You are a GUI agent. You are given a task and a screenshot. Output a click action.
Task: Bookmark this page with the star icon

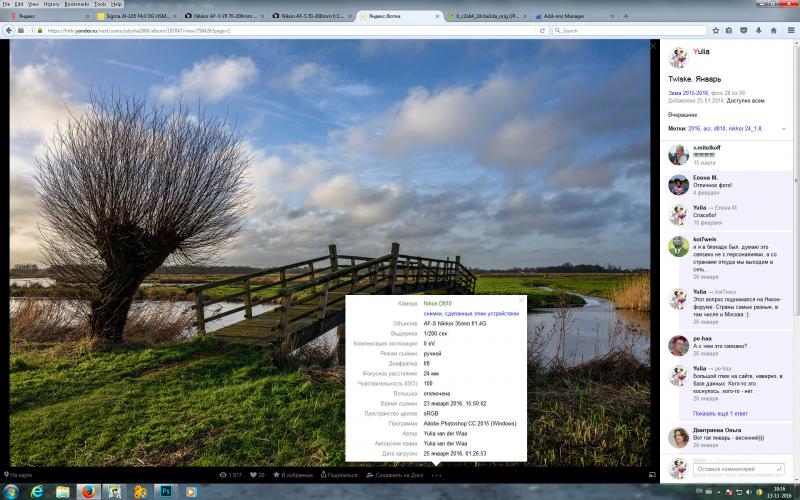point(715,31)
